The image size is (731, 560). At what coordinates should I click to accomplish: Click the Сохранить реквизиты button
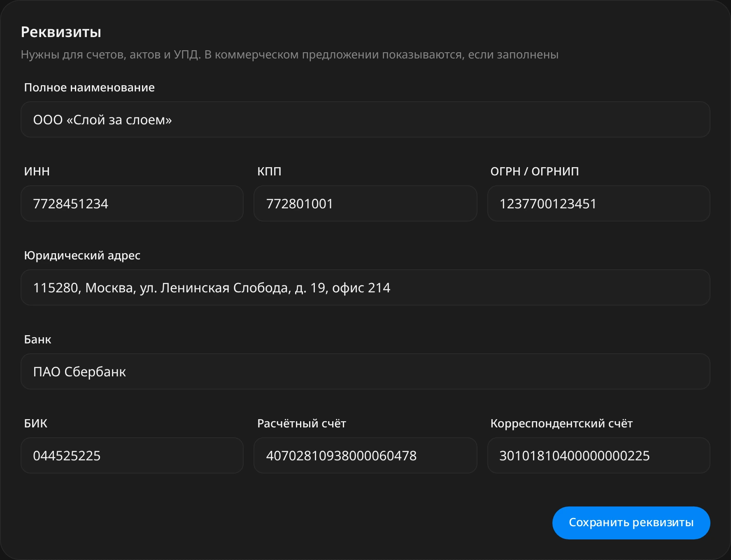click(631, 523)
